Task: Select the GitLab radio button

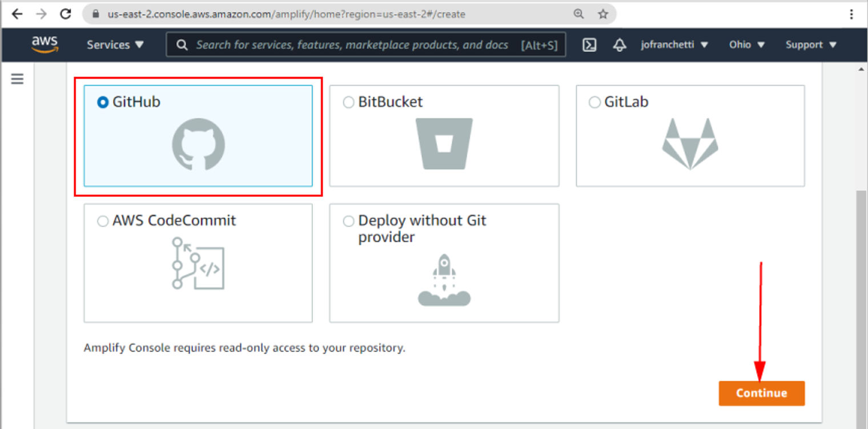Action: [x=594, y=102]
